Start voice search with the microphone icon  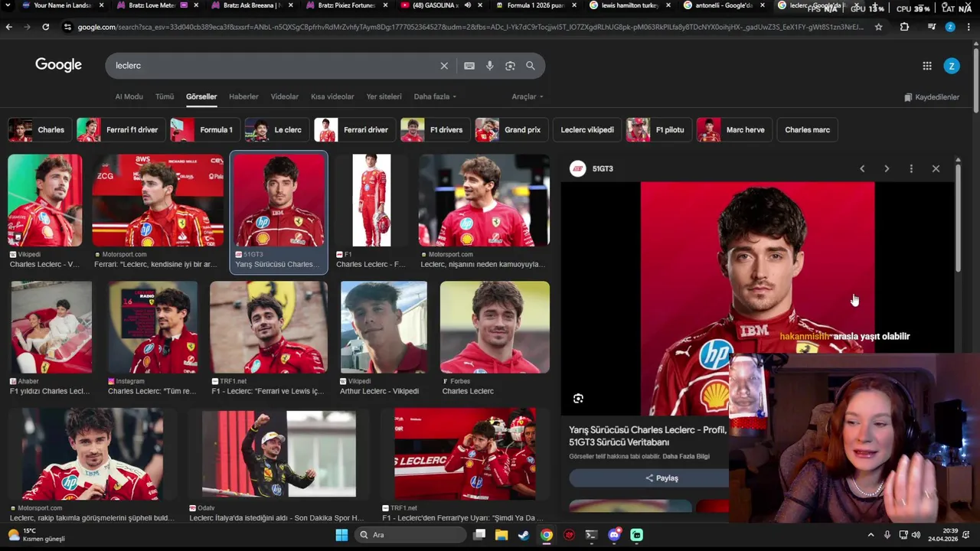[490, 66]
